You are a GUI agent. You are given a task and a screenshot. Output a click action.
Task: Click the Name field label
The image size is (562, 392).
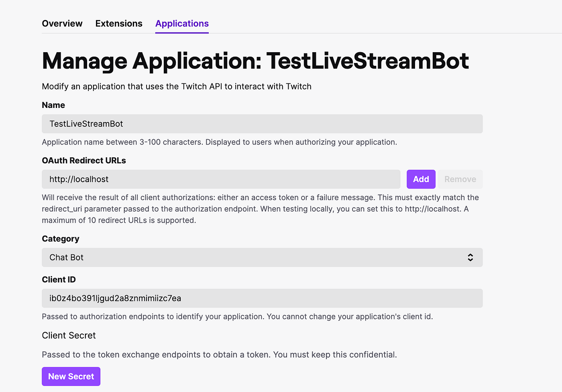pos(53,105)
